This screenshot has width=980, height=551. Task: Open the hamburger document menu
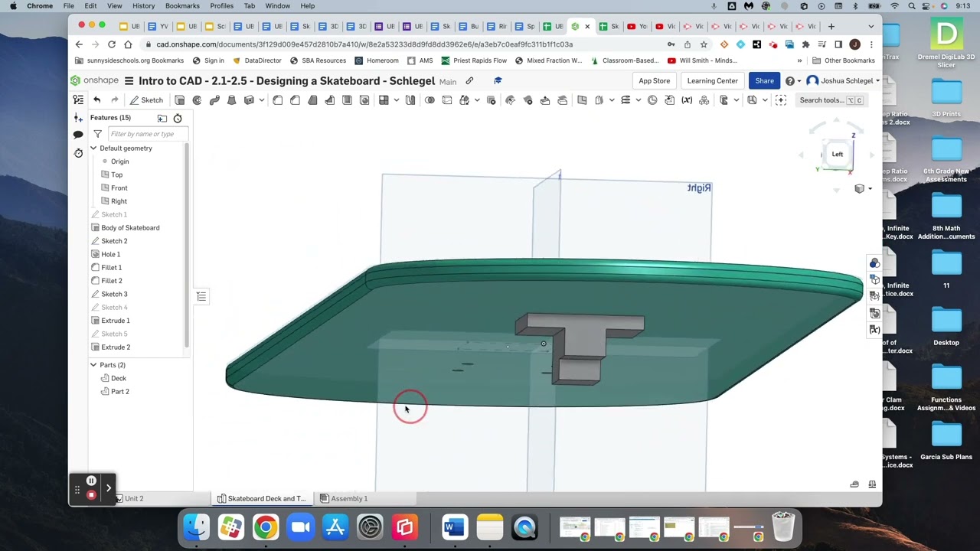129,80
